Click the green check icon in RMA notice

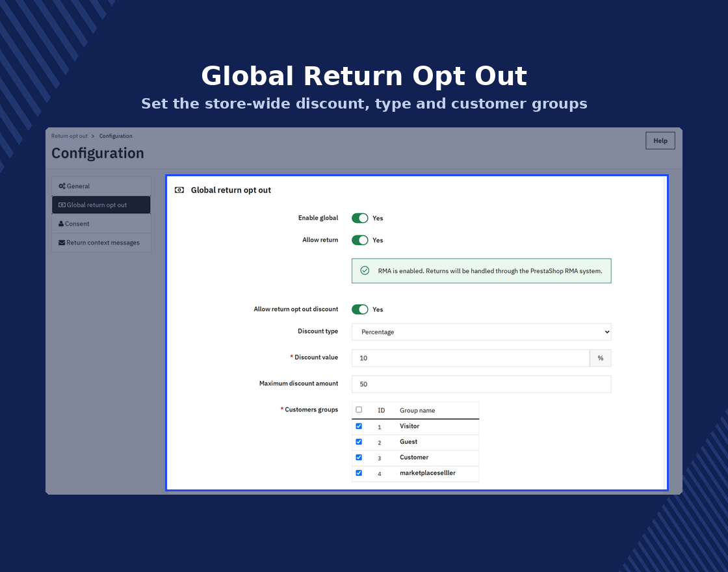365,270
